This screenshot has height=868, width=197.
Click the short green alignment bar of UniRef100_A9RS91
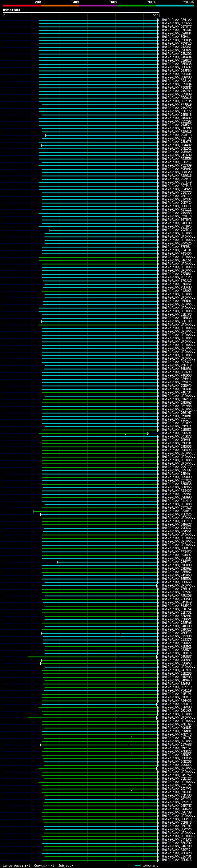(94, 433)
